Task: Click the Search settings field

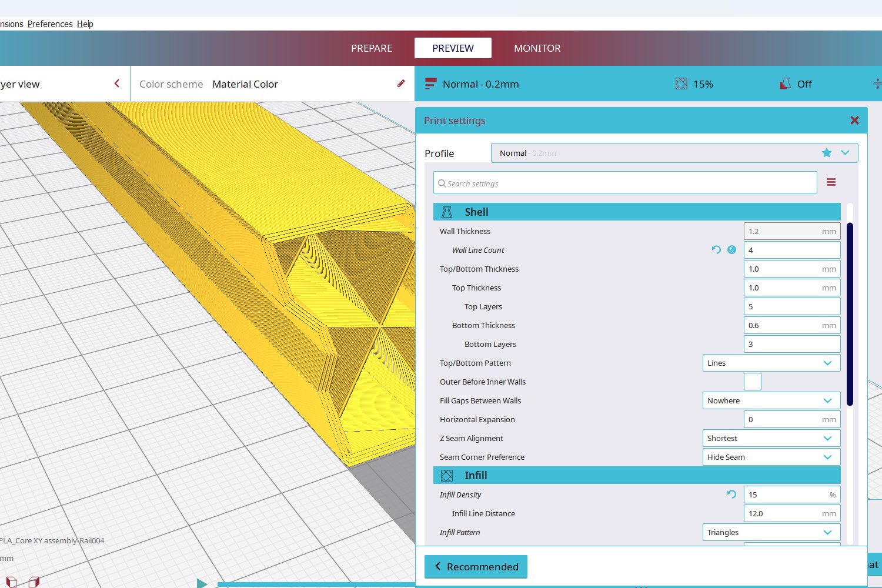Action: point(625,182)
